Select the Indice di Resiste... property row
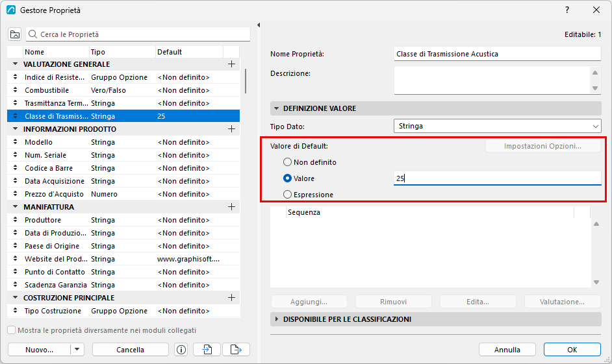Screen dimensions: 612x364 123,77
